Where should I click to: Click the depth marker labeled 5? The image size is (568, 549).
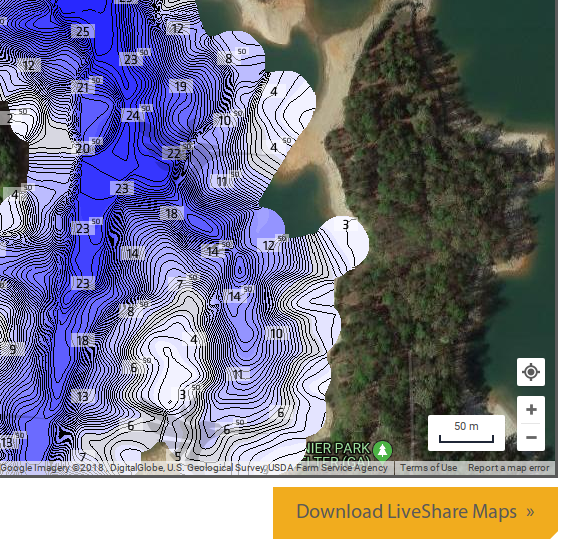178,456
